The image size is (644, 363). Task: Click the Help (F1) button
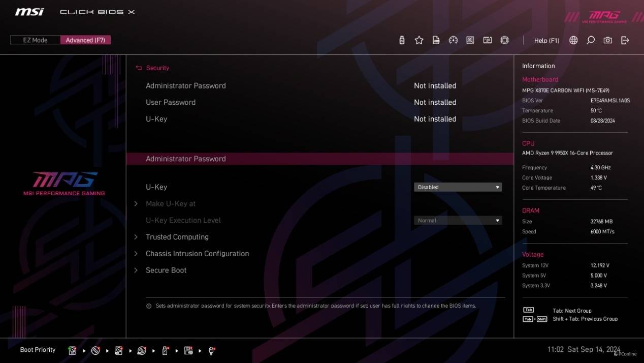[x=546, y=40]
